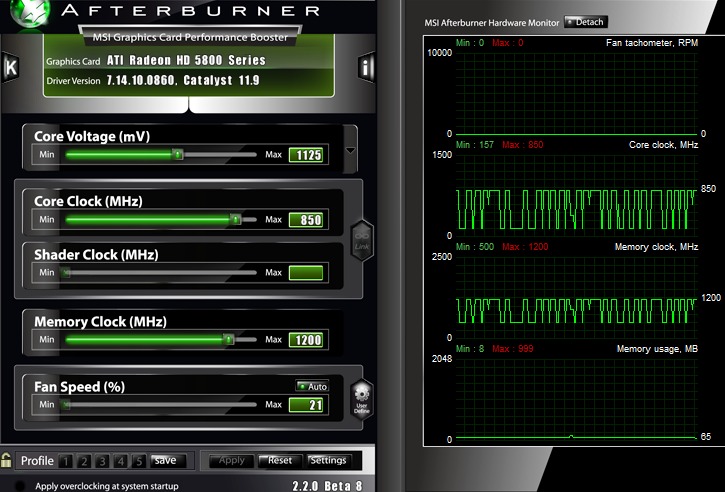
Task: Click the 'MSI Afterburner Hardware Monitor' title
Action: [x=492, y=23]
